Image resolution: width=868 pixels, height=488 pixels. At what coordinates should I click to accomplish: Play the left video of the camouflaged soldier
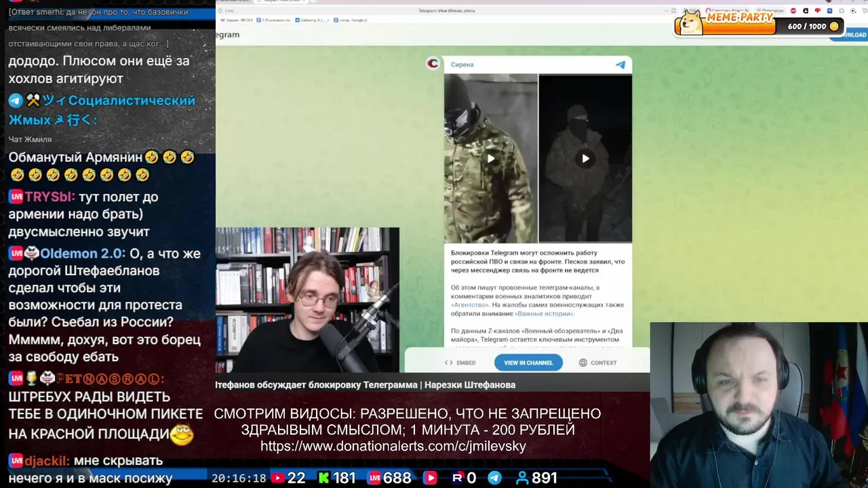tap(491, 159)
